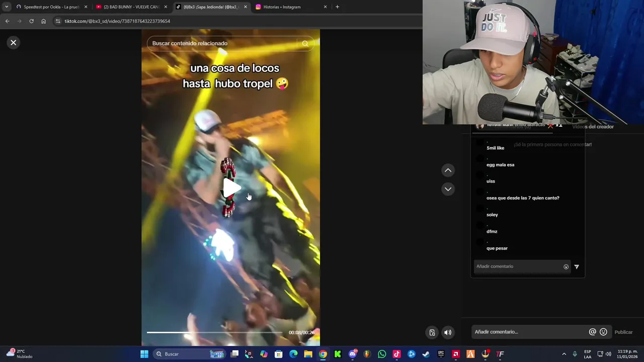Open the TF app on taskbar
The width and height of the screenshot is (644, 362).
coord(500,354)
